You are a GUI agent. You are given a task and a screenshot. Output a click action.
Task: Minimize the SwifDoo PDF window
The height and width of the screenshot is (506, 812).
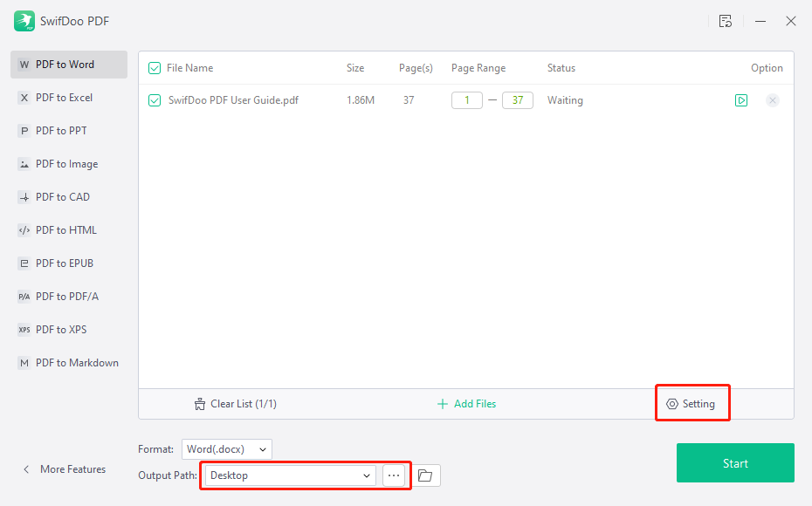tap(760, 21)
